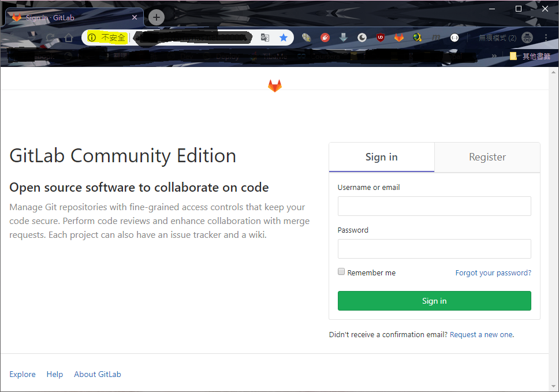Open the uBlock Origin extension icon
559x392 pixels.
(x=381, y=37)
